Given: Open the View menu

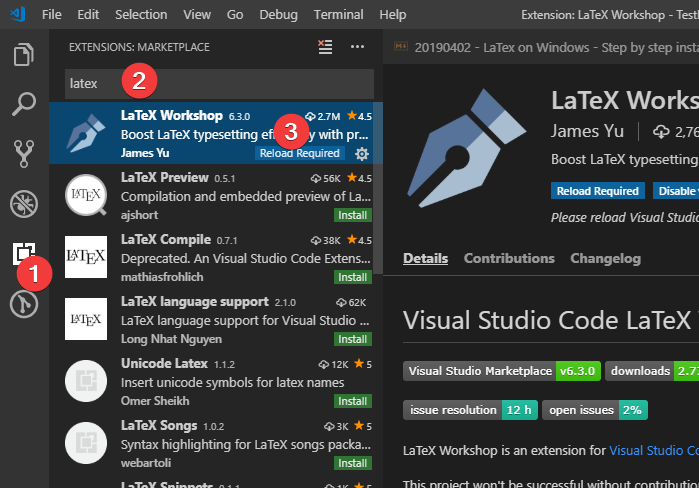Looking at the screenshot, I should coord(197,14).
